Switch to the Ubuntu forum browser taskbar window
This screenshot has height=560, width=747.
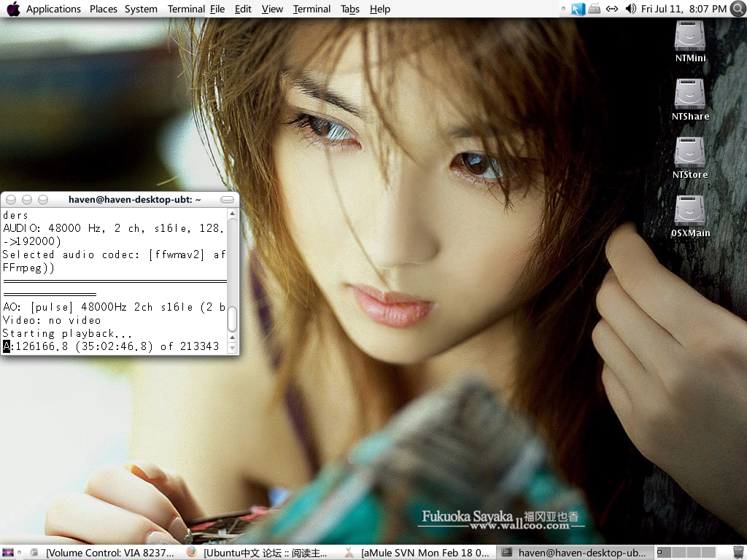click(x=260, y=553)
